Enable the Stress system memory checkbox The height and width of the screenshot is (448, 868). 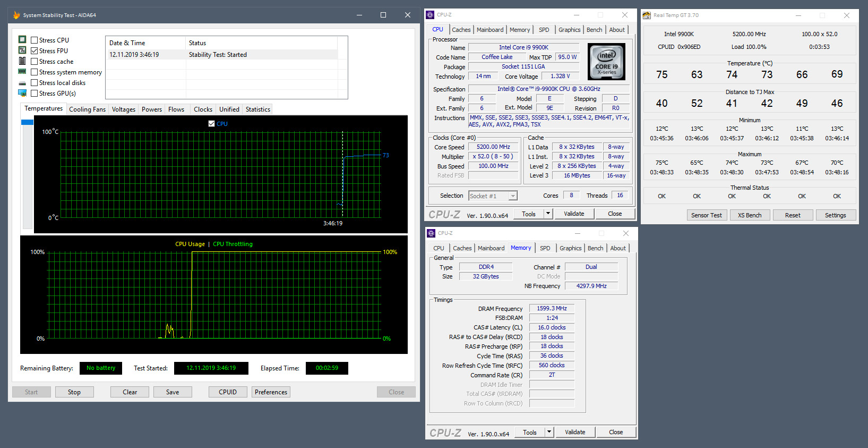pyautogui.click(x=35, y=72)
